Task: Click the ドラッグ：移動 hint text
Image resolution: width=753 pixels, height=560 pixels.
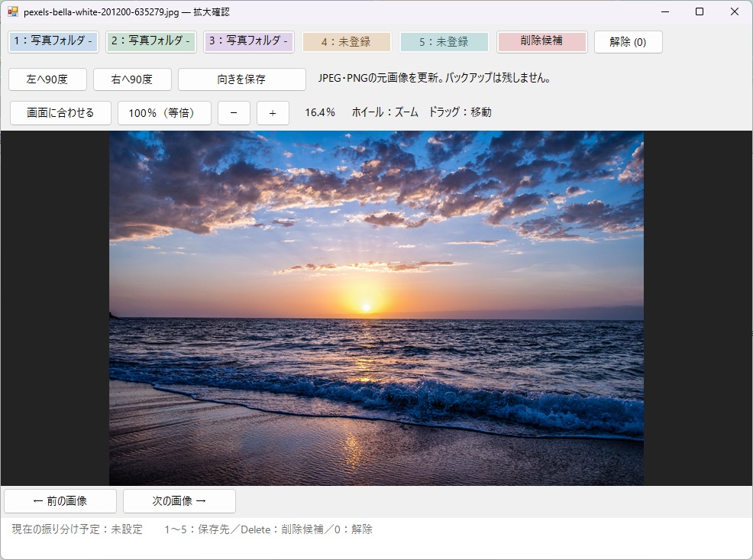Action: (x=460, y=112)
